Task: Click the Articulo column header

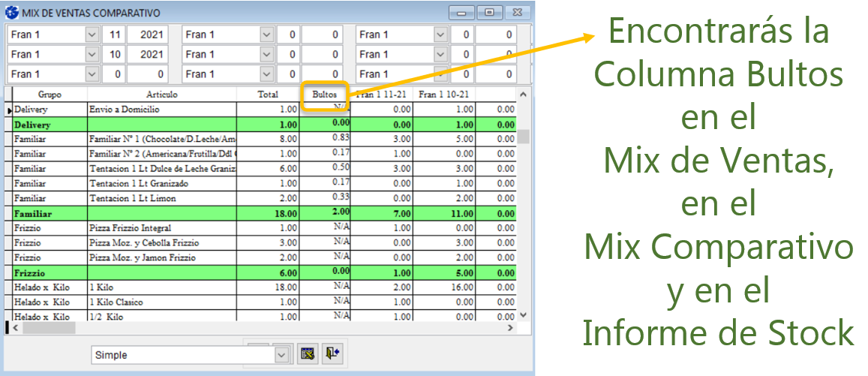Action: click(162, 95)
